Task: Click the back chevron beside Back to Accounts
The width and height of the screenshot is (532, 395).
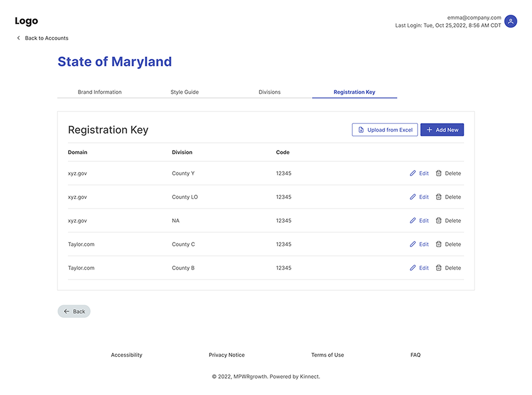Action: (18, 38)
